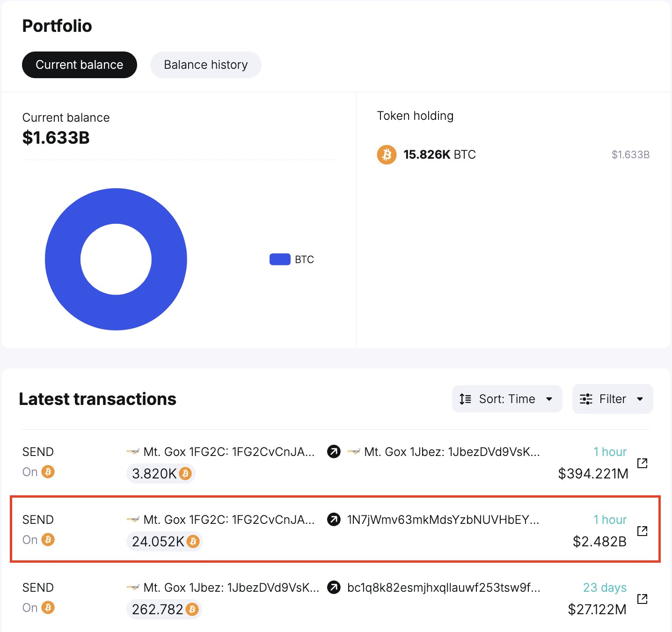
Task: Select the Current balance tab
Action: [x=80, y=65]
